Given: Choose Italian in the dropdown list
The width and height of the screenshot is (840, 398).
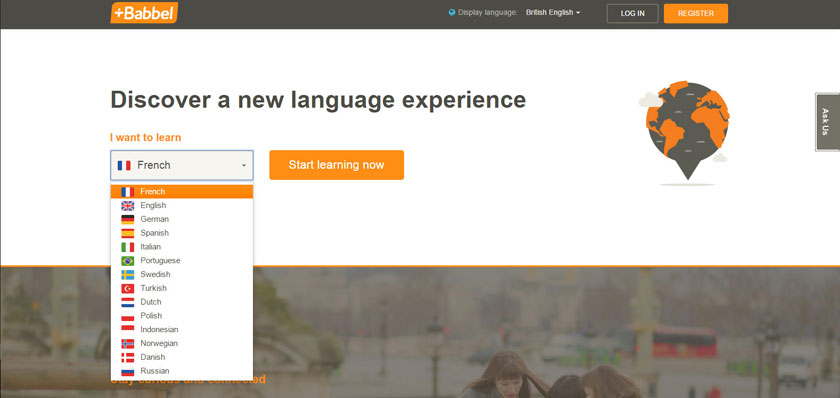Looking at the screenshot, I should click(151, 247).
